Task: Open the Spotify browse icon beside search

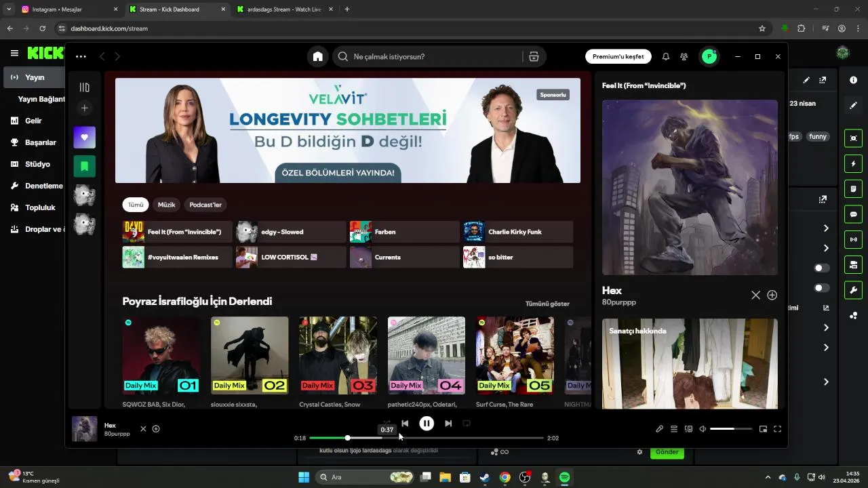Action: [534, 57]
